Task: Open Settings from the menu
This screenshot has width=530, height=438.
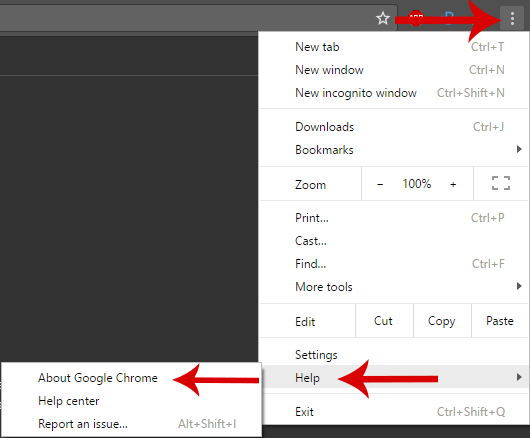Action: (394, 355)
